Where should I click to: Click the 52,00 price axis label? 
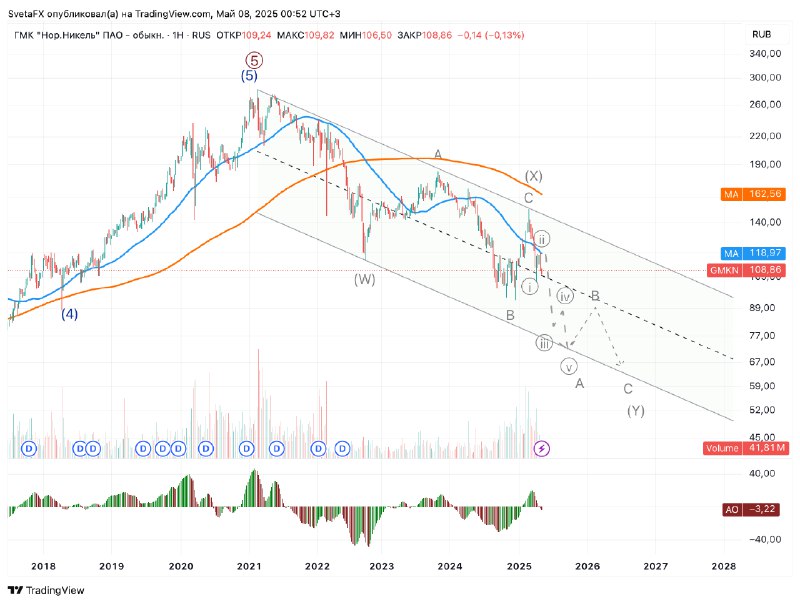click(762, 410)
